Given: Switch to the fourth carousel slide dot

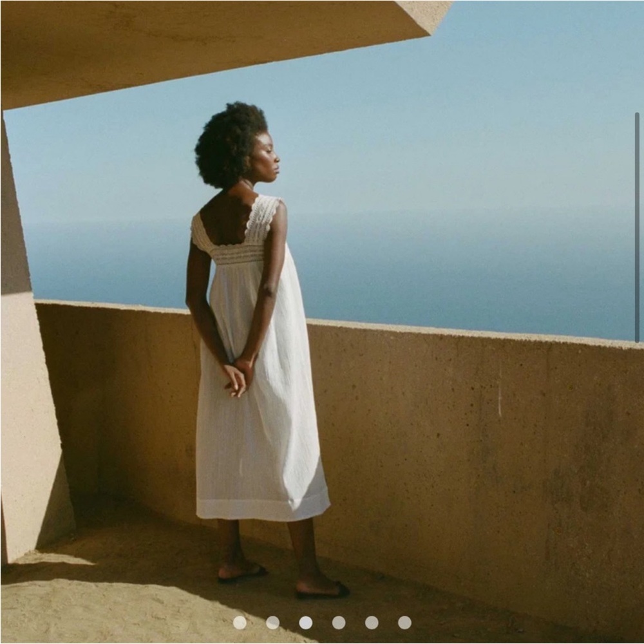Looking at the screenshot, I should click(x=339, y=622).
